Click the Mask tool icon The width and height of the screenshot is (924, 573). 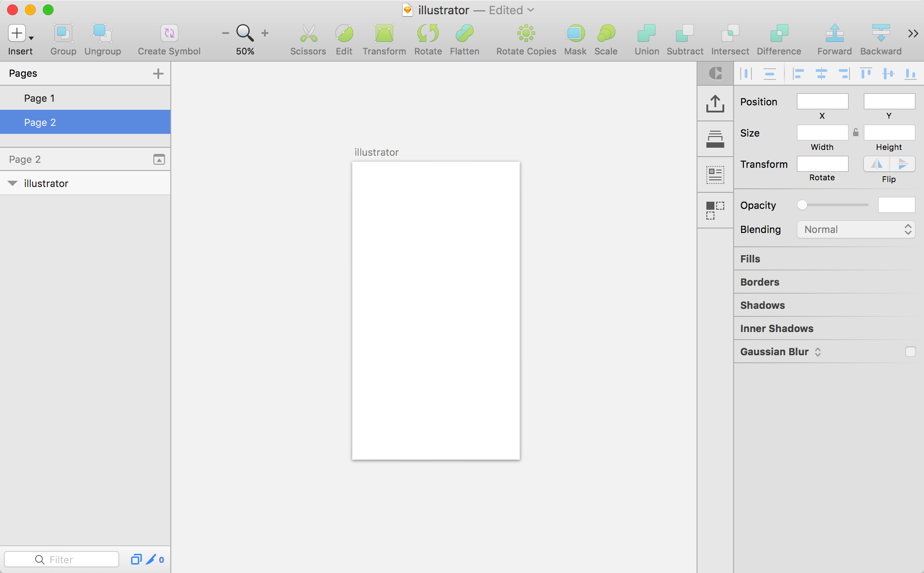[575, 33]
